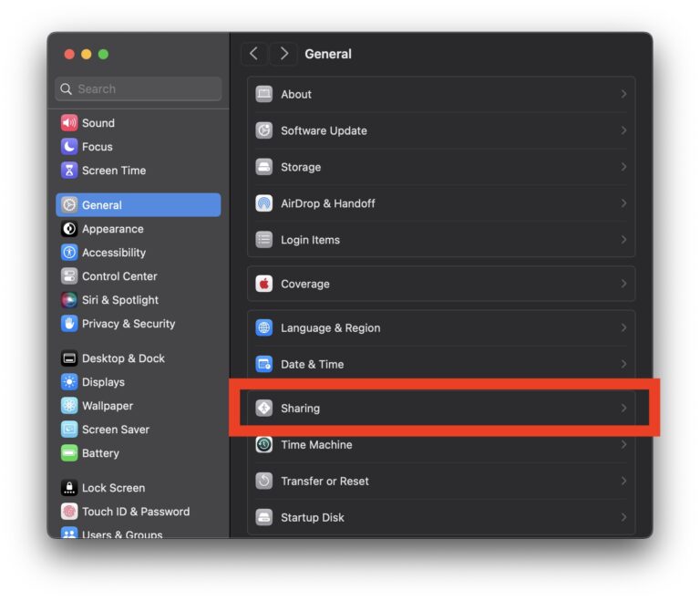Screen dimensions: 700x601
Task: Open the Wallpaper icon
Action: (69, 406)
